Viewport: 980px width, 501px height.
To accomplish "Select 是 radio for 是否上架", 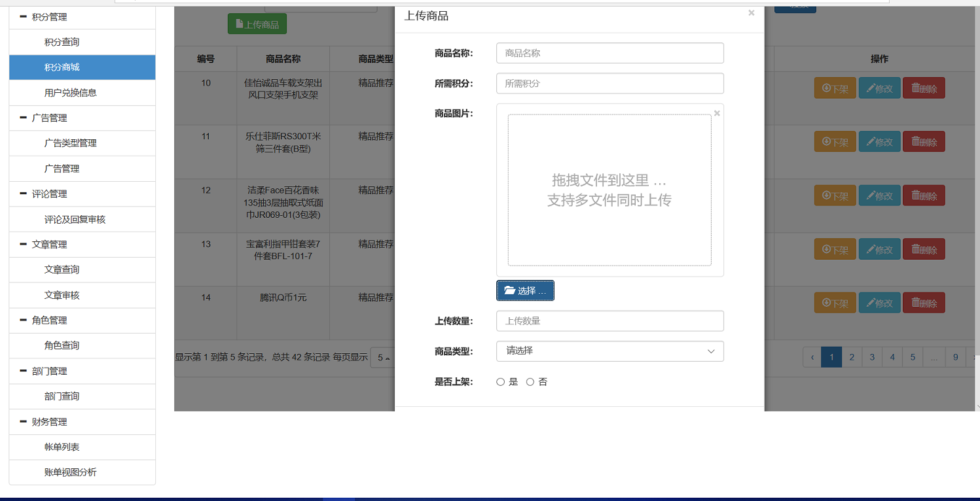I will [x=501, y=382].
